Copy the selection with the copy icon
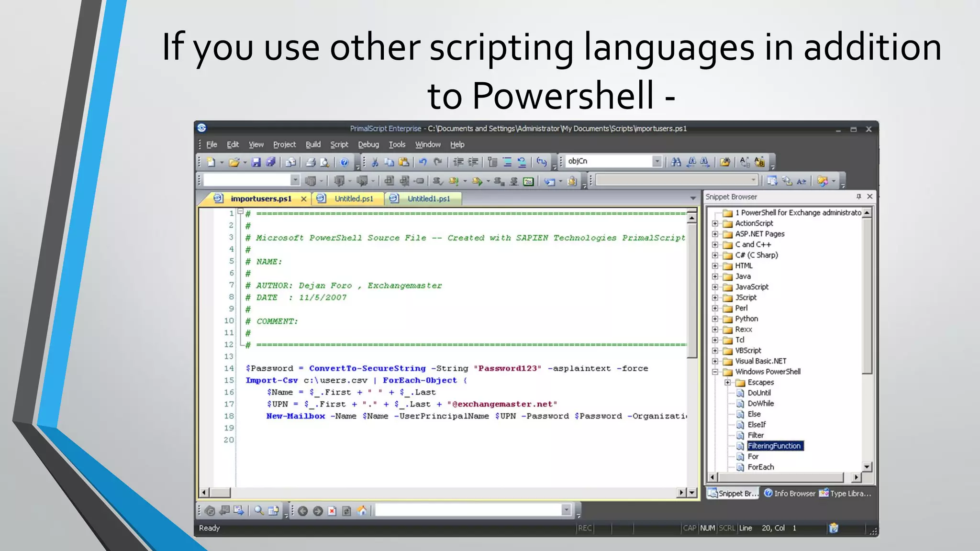The width and height of the screenshot is (980, 551). click(x=389, y=162)
